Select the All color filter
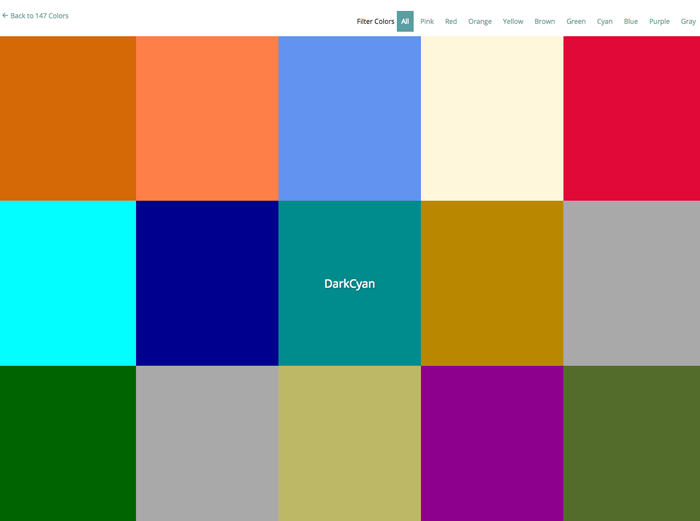Screen dimensions: 700x521 tap(405, 21)
